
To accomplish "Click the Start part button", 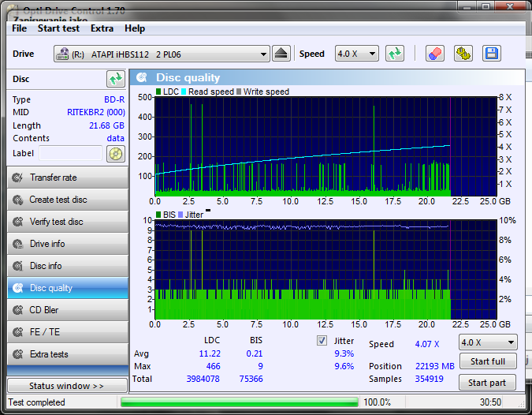I will 487,383.
